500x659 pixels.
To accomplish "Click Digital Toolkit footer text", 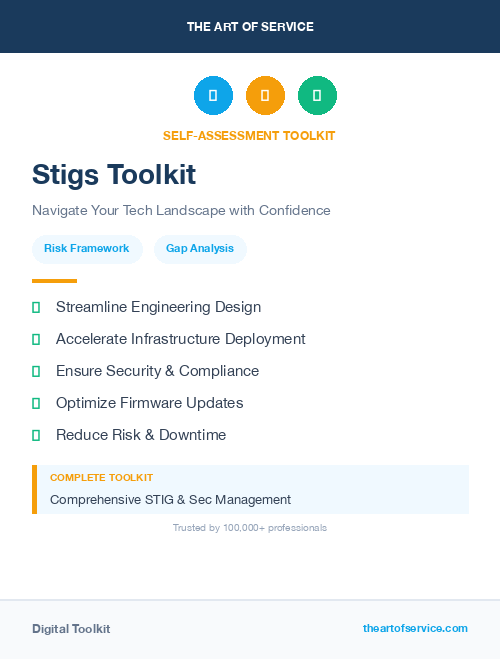I will 71,629.
